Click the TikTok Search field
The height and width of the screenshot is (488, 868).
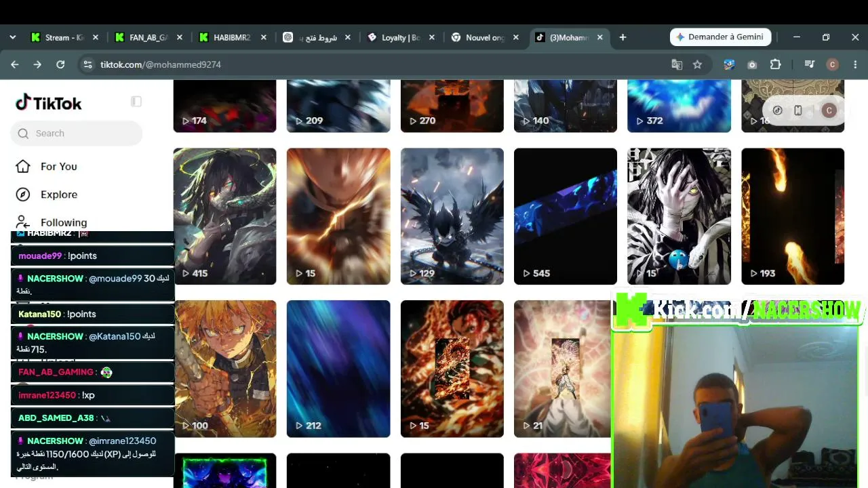coord(77,134)
